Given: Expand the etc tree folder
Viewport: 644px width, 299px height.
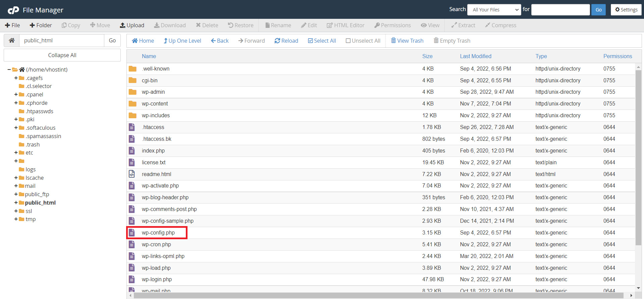Looking at the screenshot, I should click(16, 153).
